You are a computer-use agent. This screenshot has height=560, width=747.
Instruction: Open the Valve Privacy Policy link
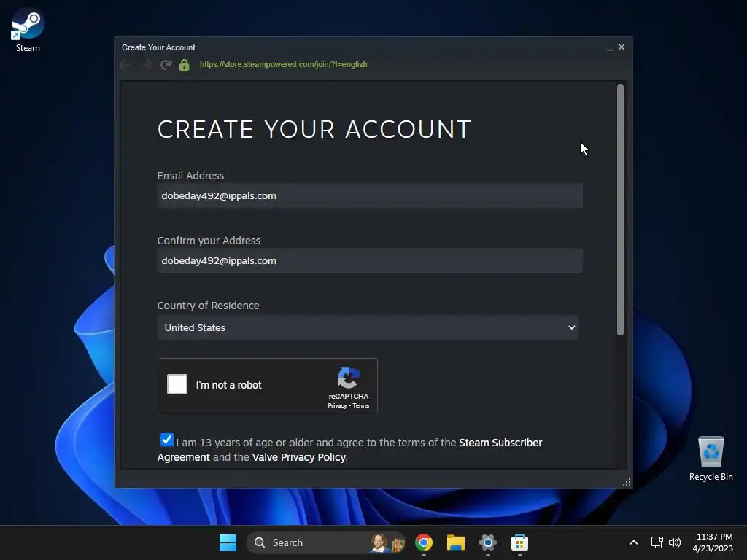(x=298, y=457)
